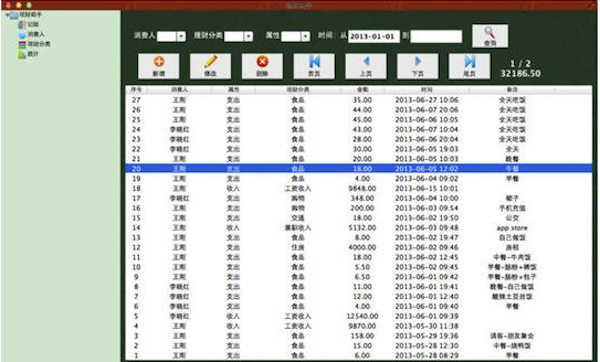Select the row with amount 158.00
Screen dimensions: 600x362
pos(359,336)
